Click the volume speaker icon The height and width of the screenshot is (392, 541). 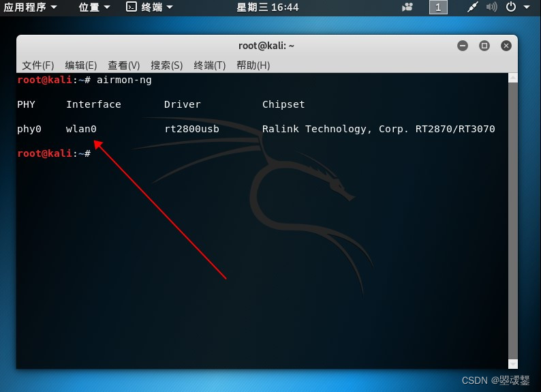492,7
